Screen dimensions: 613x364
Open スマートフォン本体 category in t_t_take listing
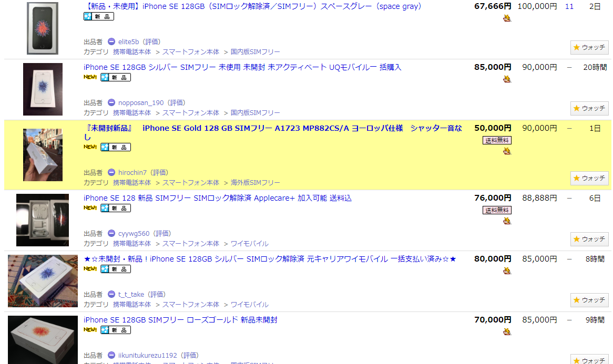pos(191,304)
